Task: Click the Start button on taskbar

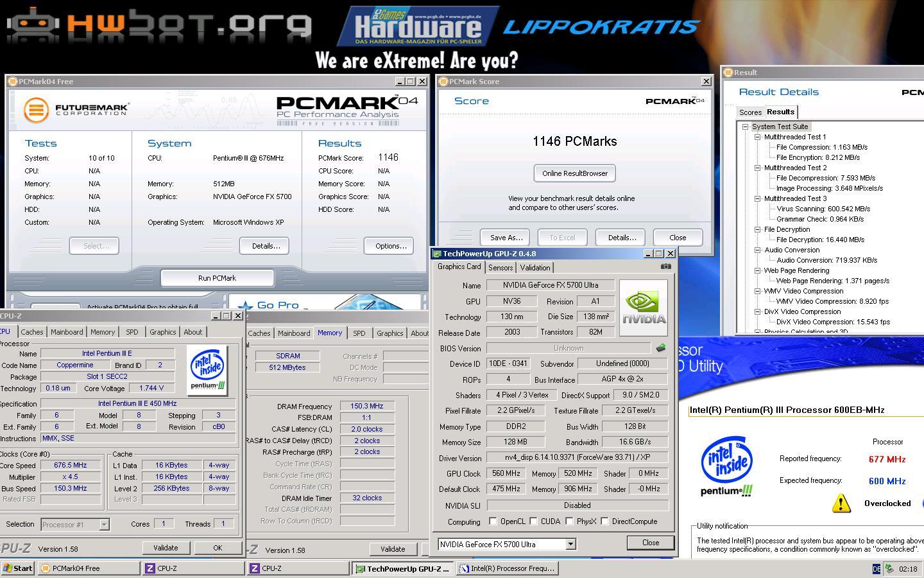Action: 17,568
